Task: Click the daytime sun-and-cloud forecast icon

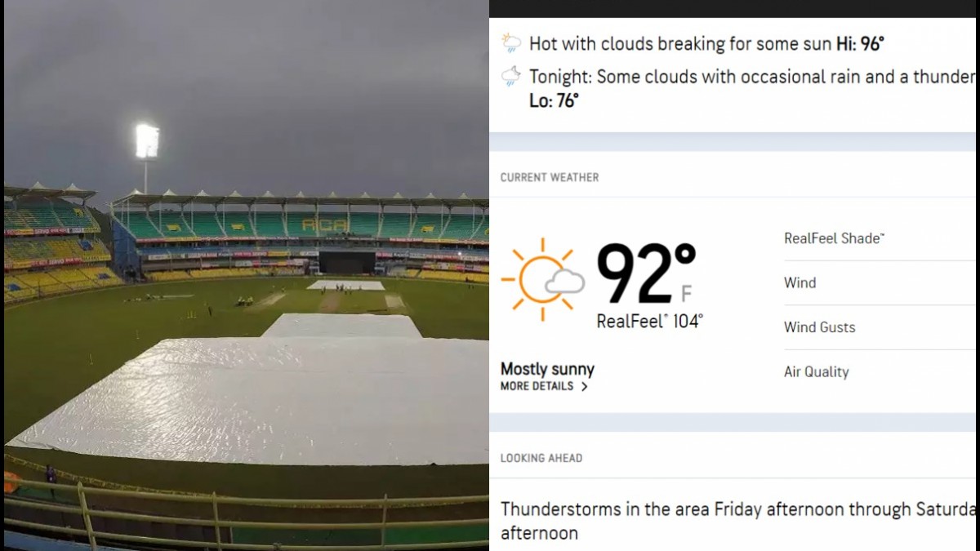Action: coord(511,43)
